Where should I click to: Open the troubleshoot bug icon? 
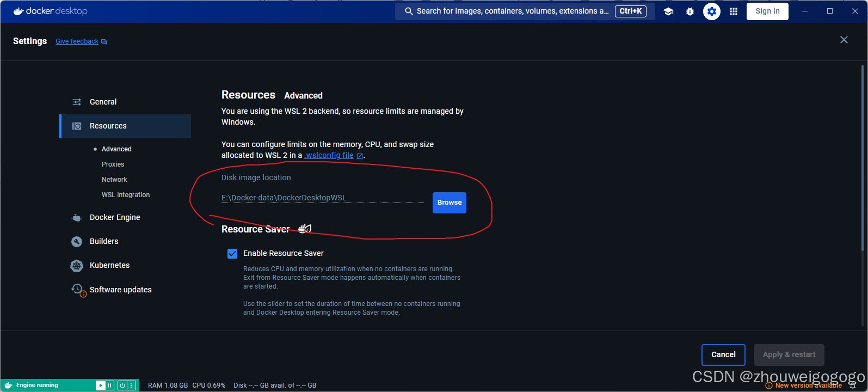point(690,11)
